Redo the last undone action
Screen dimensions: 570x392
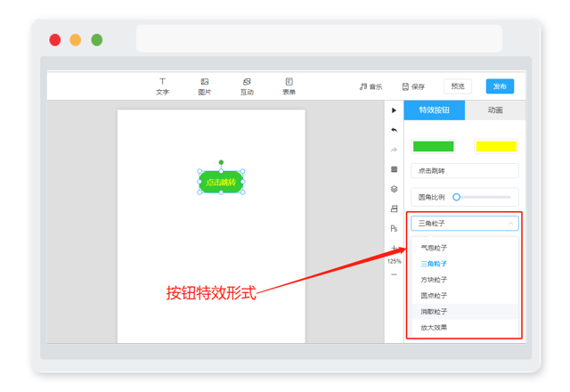[394, 150]
